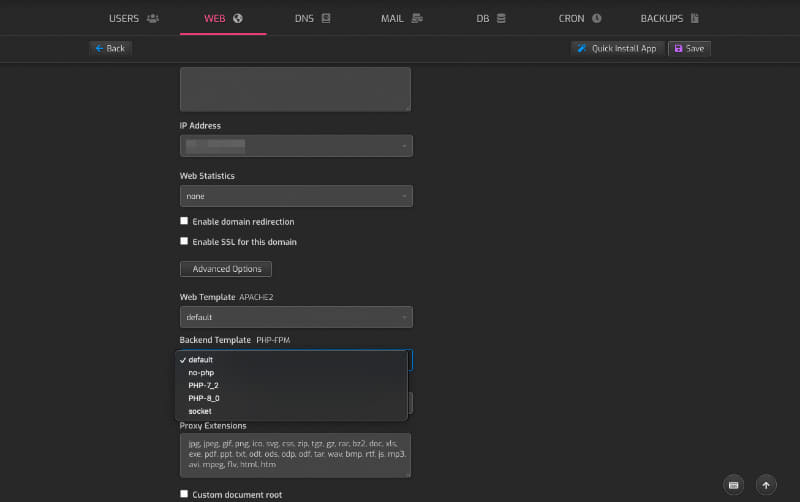Open the Web Statistics dropdown

coord(296,196)
